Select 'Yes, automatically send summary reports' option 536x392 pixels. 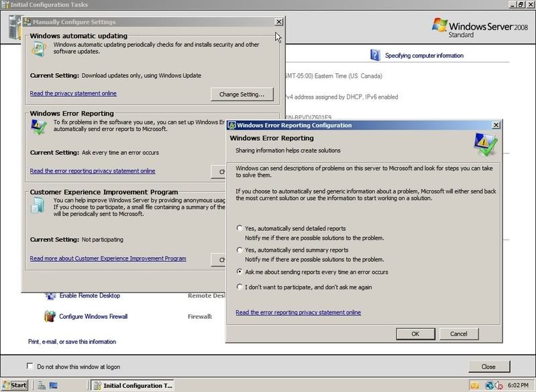239,250
